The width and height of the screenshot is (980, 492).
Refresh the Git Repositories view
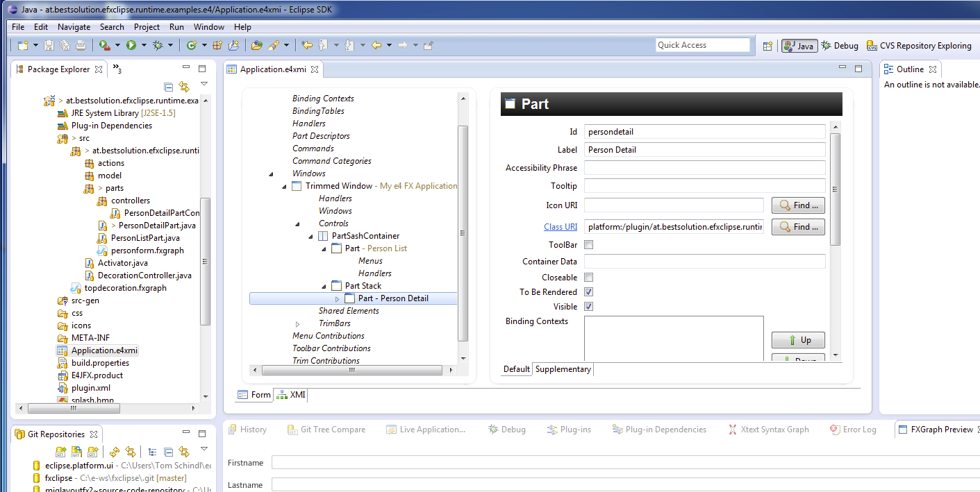pos(115,452)
